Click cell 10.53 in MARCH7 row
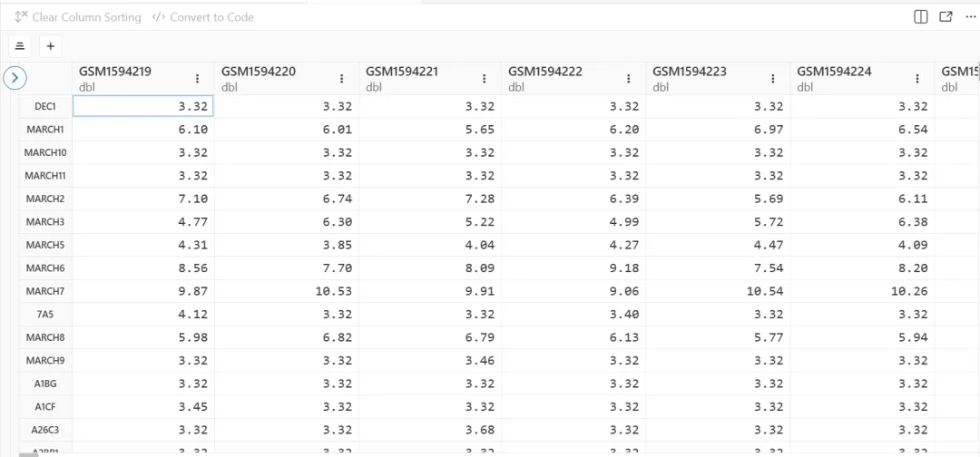This screenshot has width=980, height=457. (x=286, y=292)
